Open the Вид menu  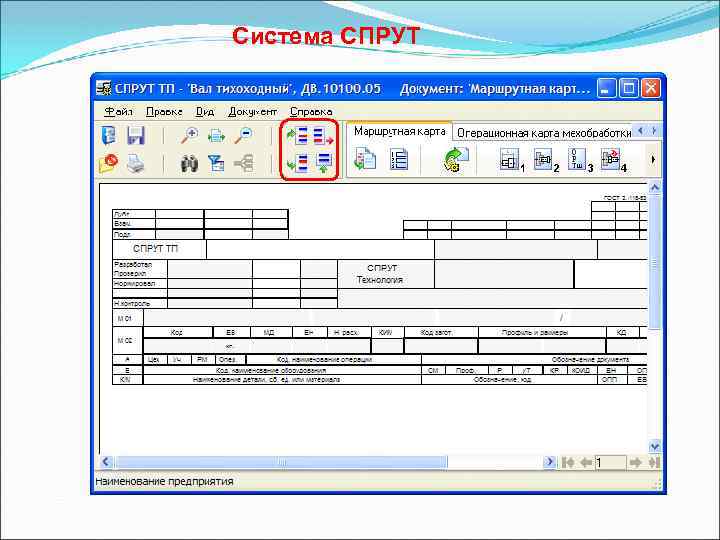coord(205,112)
